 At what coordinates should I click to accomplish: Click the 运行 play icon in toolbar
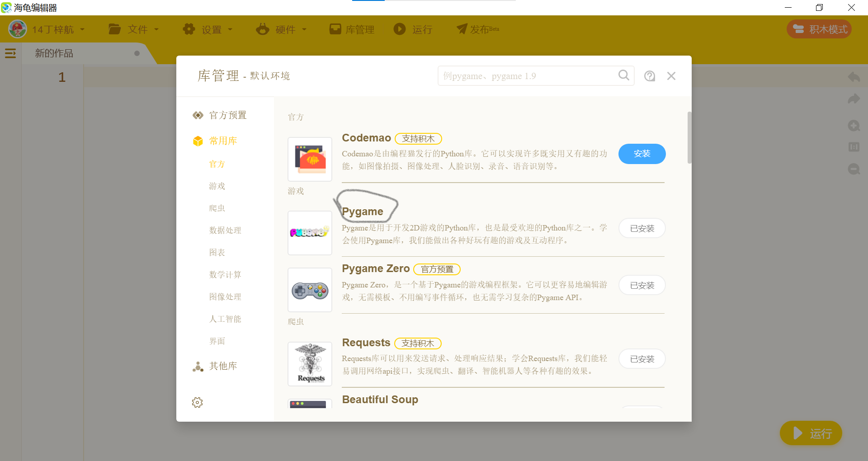point(400,29)
